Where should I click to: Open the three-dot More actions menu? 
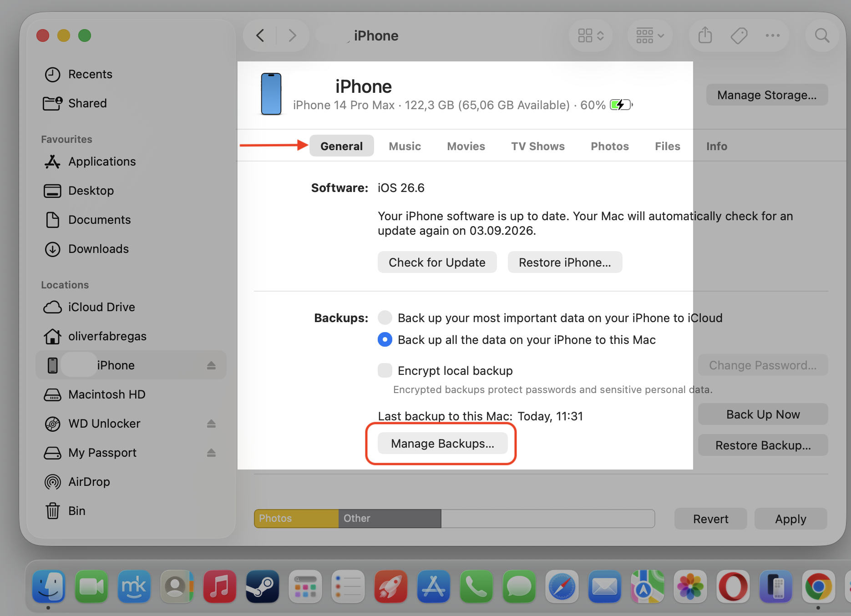pyautogui.click(x=773, y=35)
